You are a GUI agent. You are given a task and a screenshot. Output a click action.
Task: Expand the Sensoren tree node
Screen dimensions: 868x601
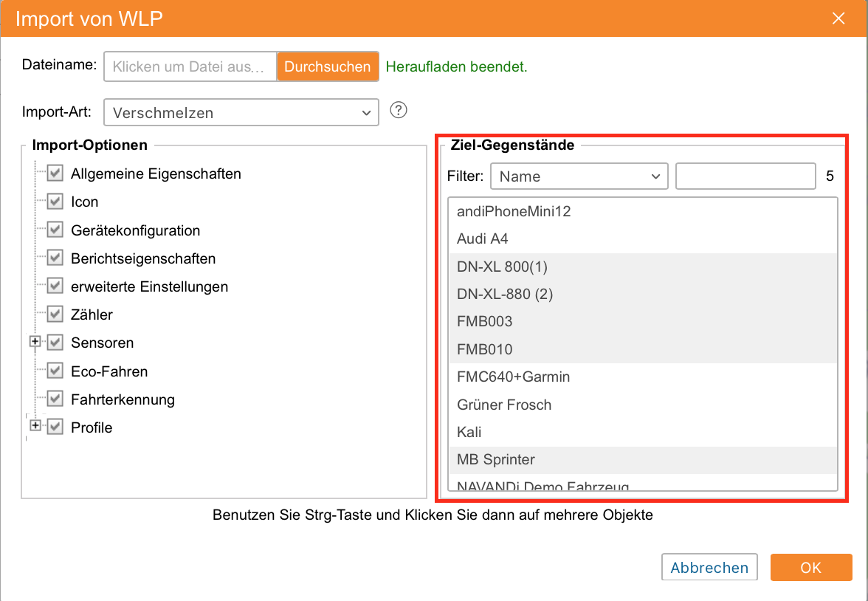(34, 342)
